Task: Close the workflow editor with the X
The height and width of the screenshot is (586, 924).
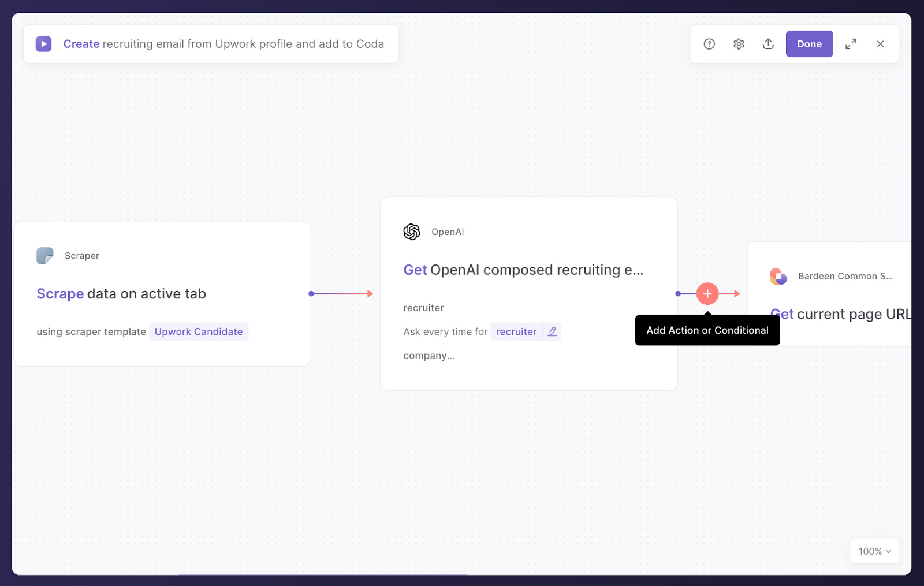Action: [880, 44]
